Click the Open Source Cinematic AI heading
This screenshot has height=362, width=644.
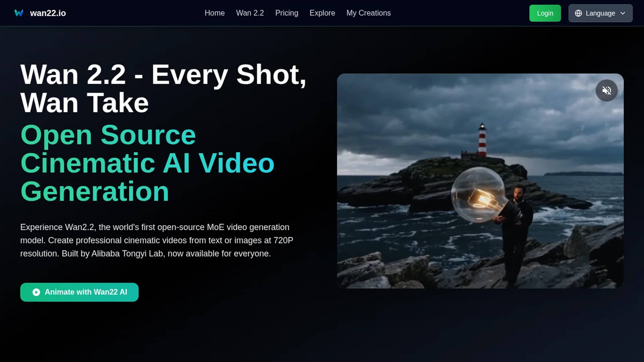[148, 163]
